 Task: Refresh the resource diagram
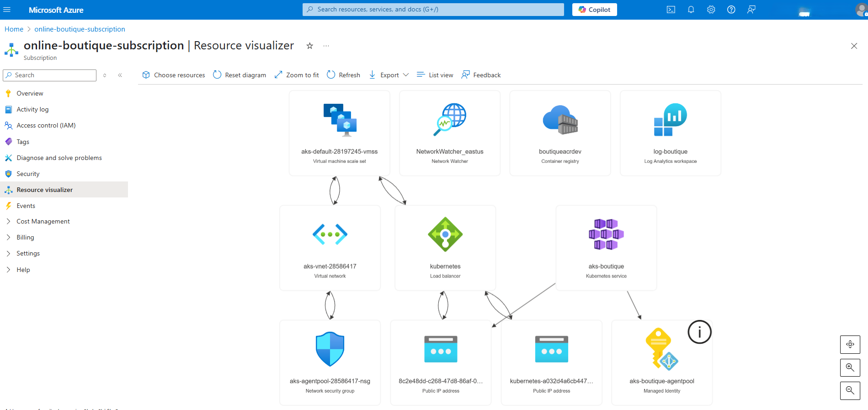[x=343, y=75]
